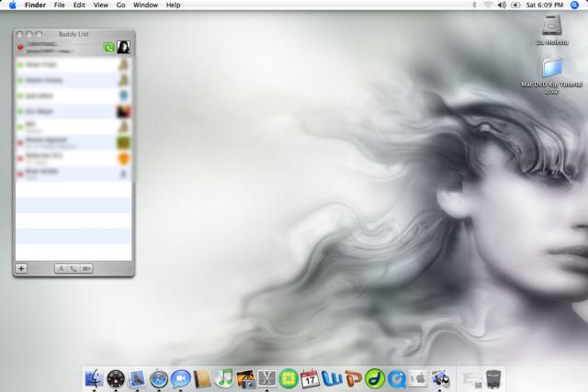Viewport: 588px width, 392px height.
Task: Select buddy with green square picture
Action: pos(73,142)
